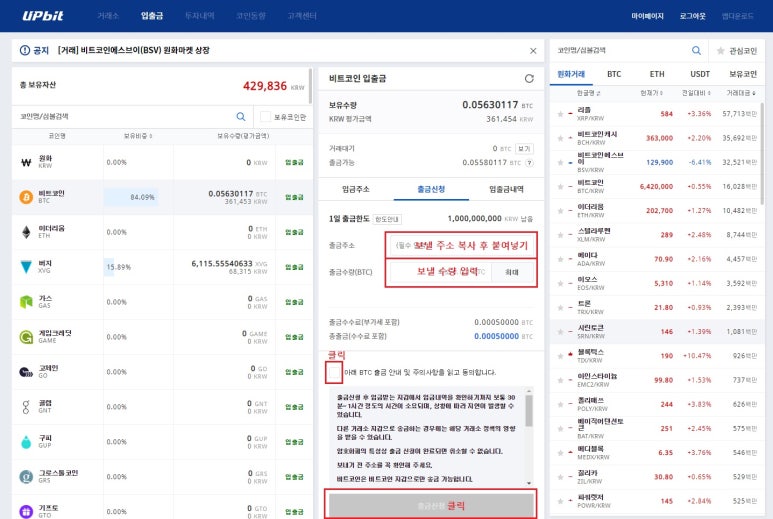The image size is (773, 519).
Task: Open the 거래소 menu in the top navigation
Action: coord(108,16)
